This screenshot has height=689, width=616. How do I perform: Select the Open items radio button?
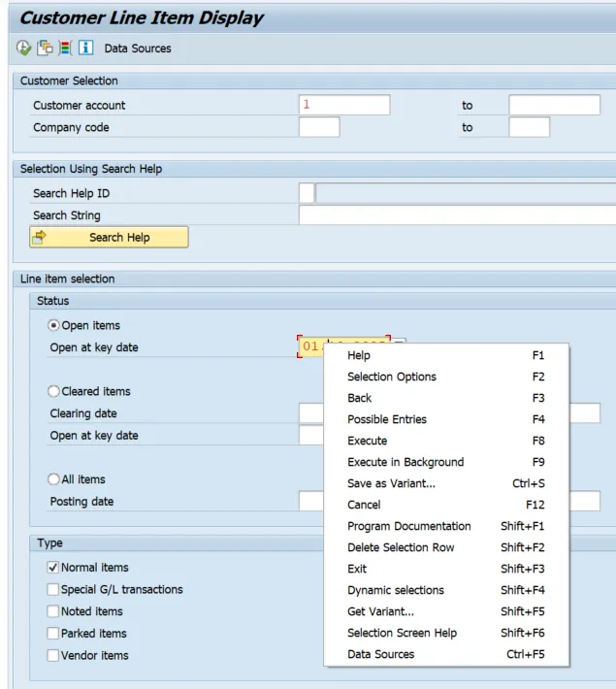click(x=55, y=325)
